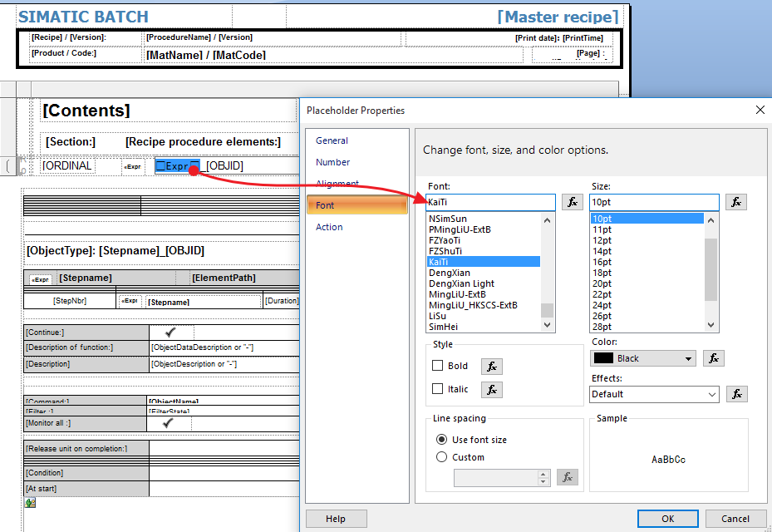Open the General properties page
Viewport: 772px width, 532px height.
click(x=332, y=140)
